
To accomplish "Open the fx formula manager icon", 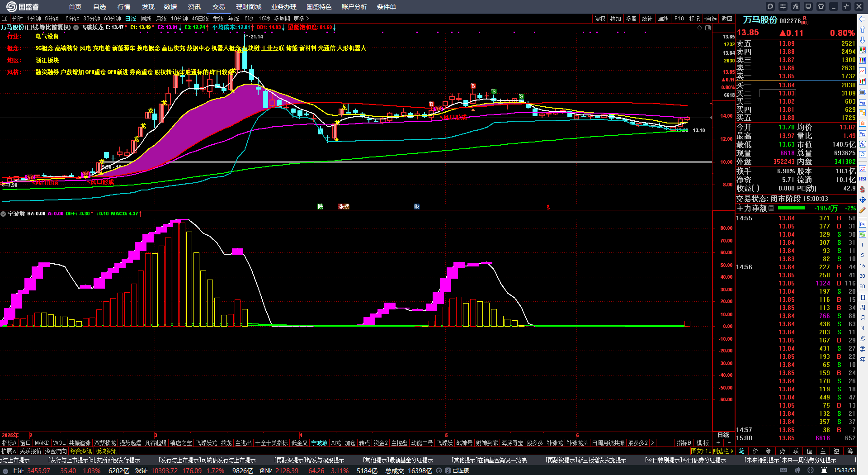I will (796, 6).
